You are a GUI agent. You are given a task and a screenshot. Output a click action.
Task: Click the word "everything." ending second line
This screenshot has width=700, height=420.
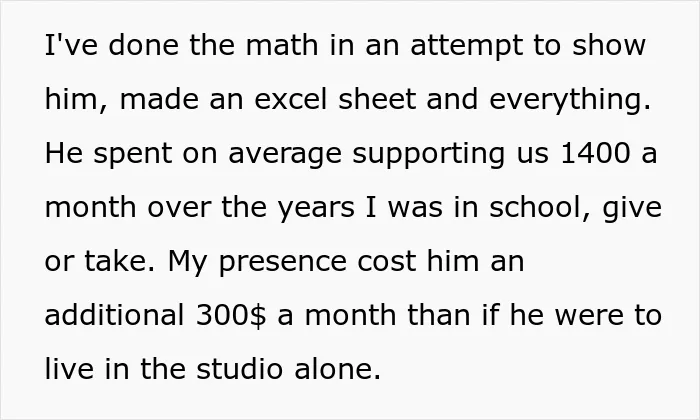(x=570, y=102)
